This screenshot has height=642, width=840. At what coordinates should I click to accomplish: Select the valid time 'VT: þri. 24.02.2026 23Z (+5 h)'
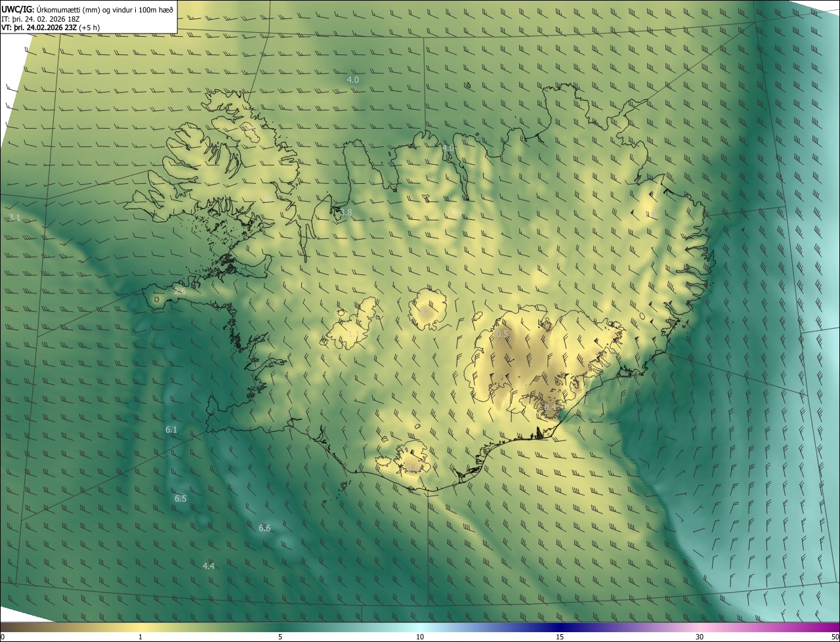point(51,28)
